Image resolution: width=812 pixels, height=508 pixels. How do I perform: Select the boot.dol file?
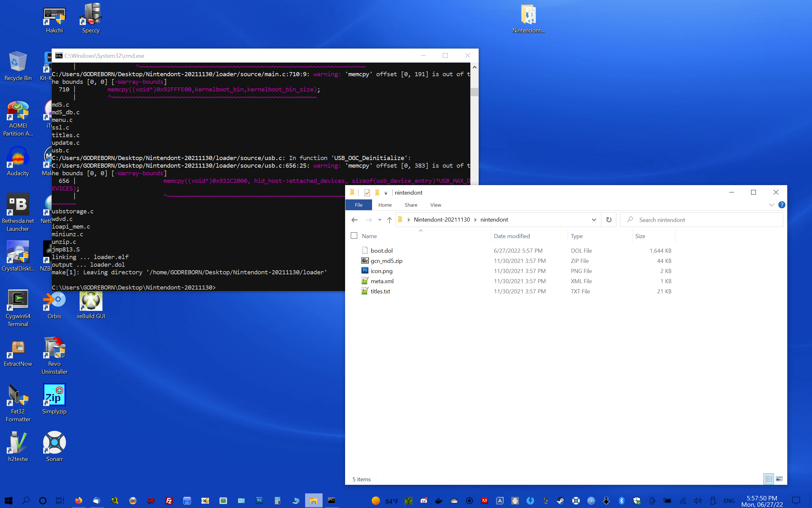[x=382, y=251]
